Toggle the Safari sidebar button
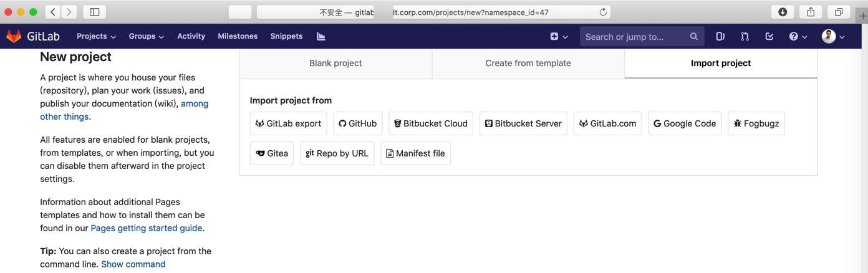868x273 pixels. click(95, 12)
